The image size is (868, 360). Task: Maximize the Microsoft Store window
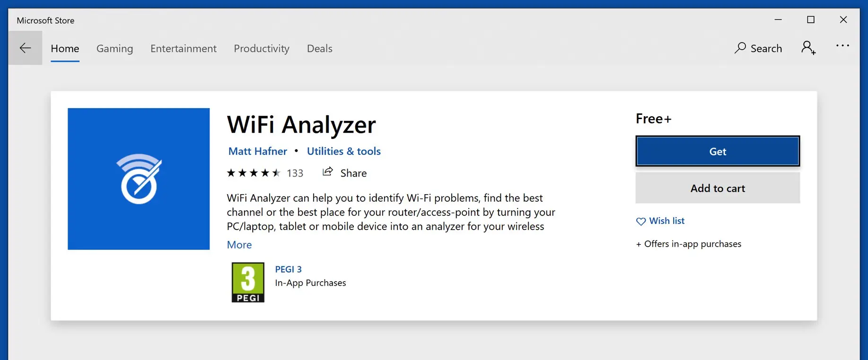point(811,19)
